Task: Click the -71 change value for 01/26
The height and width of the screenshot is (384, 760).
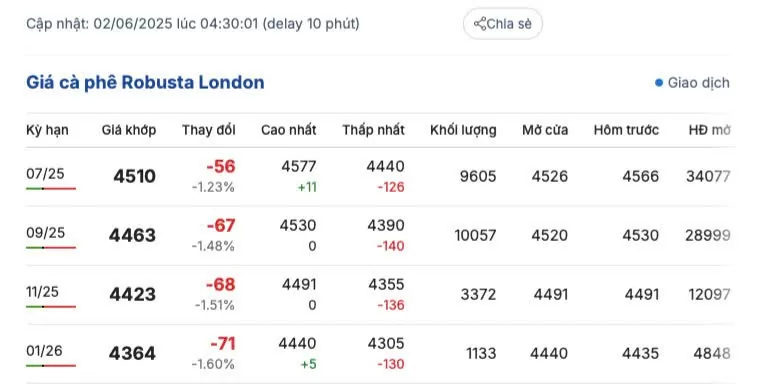Action: pyautogui.click(x=222, y=344)
